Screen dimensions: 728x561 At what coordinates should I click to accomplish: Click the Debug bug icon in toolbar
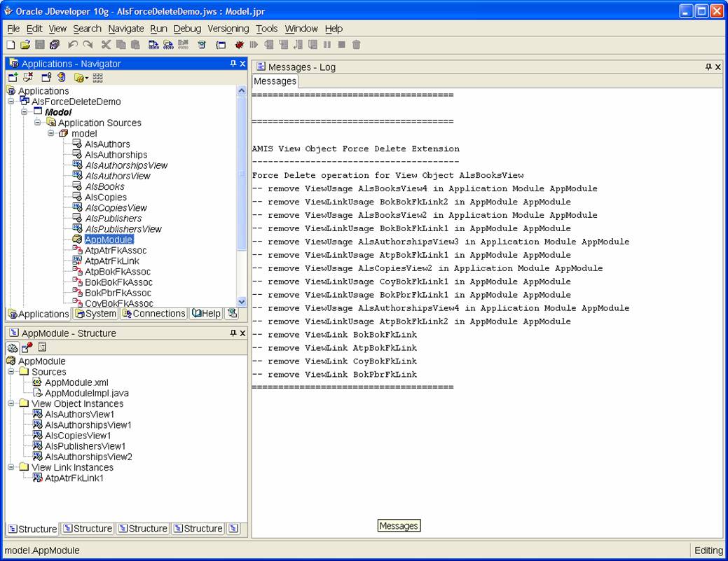[240, 45]
